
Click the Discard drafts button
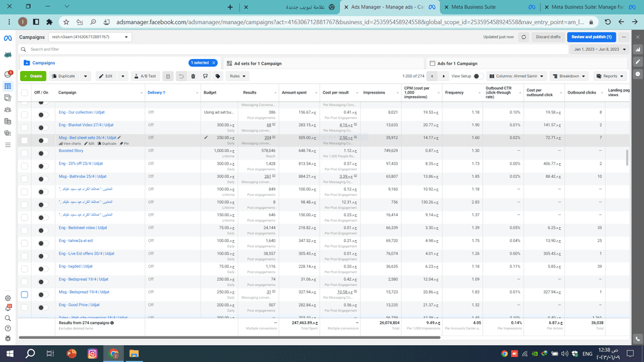coord(548,37)
